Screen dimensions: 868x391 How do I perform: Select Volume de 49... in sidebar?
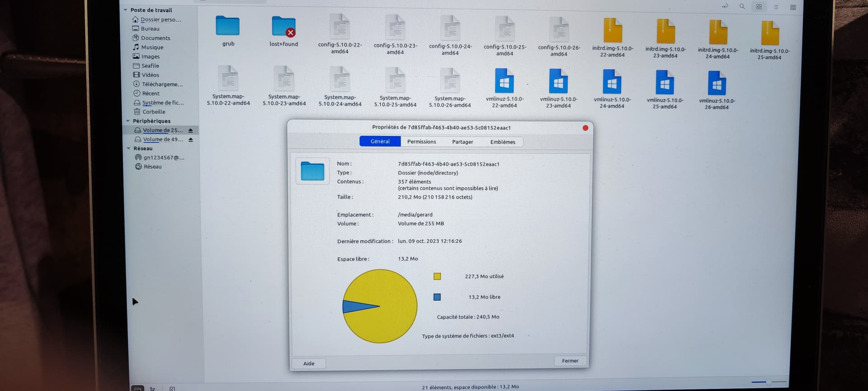[x=159, y=139]
